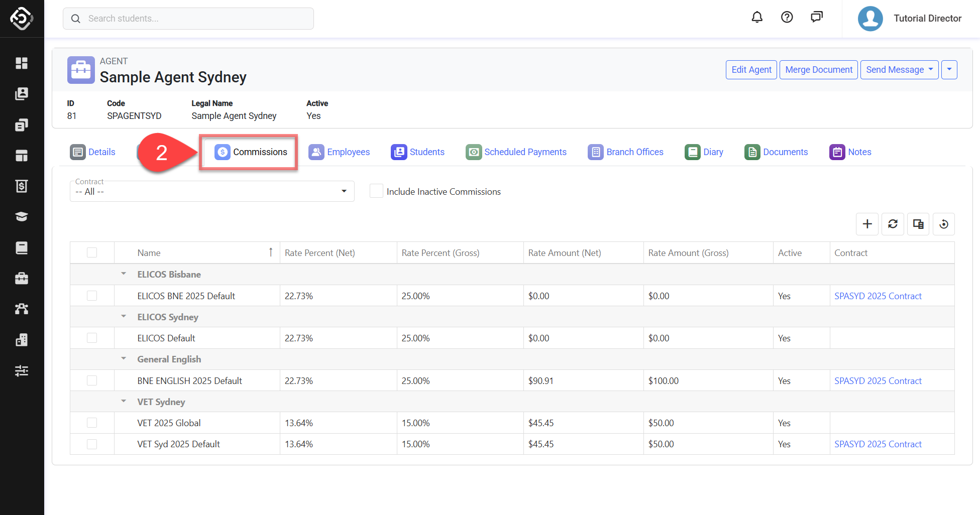The height and width of the screenshot is (515, 980).
Task: Click the add commission plus icon
Action: (867, 224)
